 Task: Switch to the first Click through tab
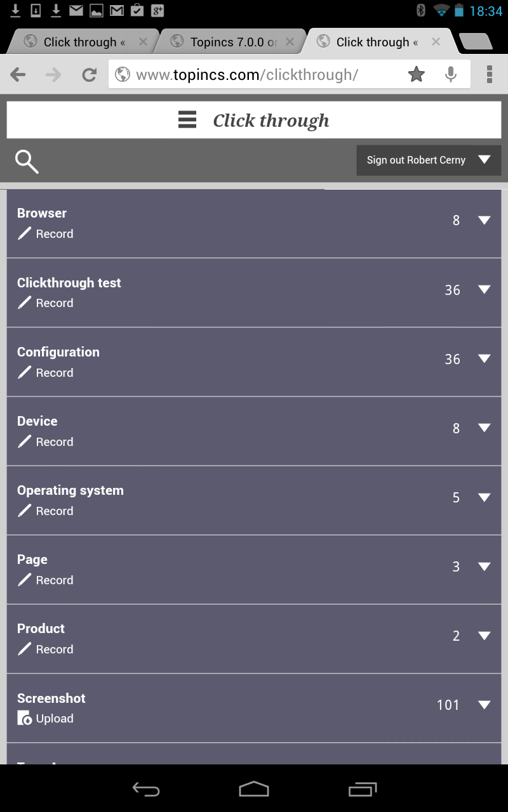(83, 43)
